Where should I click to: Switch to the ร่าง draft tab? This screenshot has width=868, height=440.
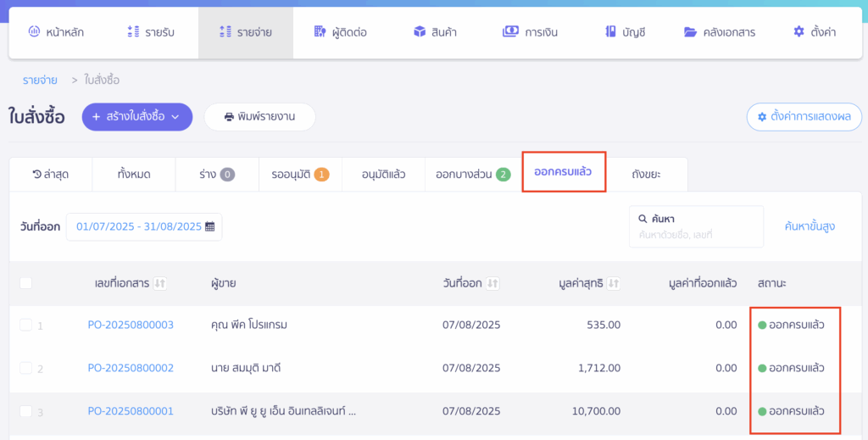[x=217, y=175]
